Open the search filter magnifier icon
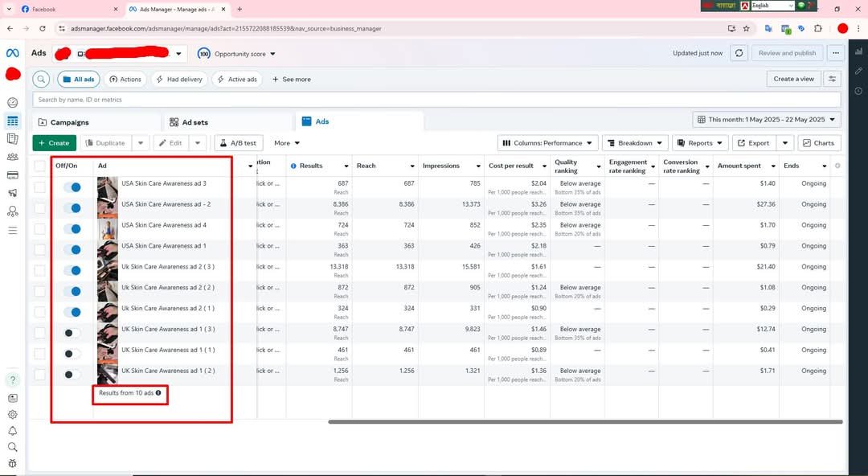 [41, 80]
